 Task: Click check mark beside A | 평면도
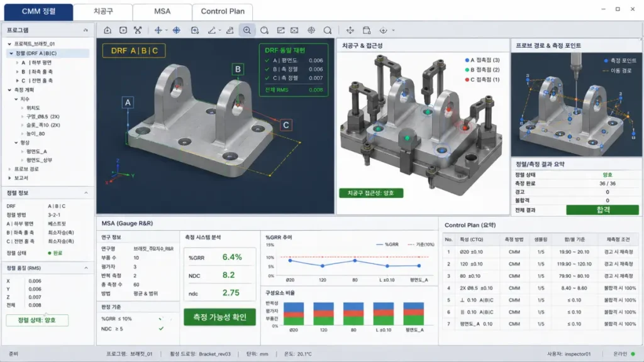pyautogui.click(x=267, y=60)
